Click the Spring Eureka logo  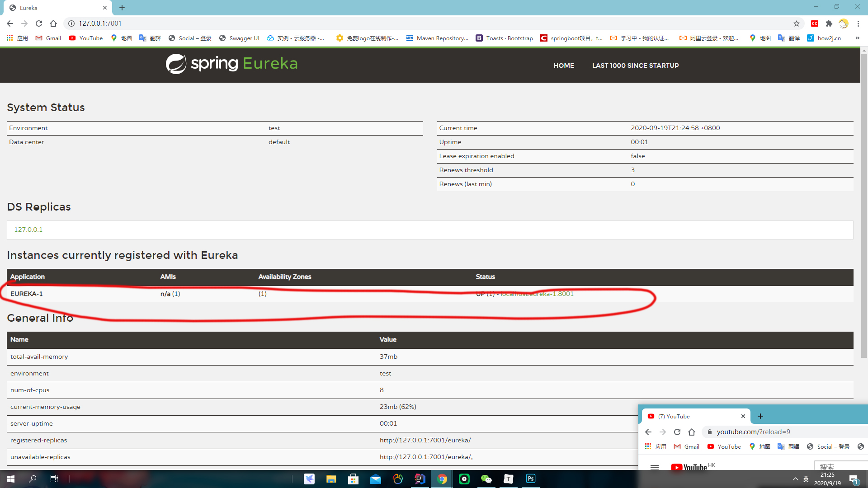[x=231, y=64]
